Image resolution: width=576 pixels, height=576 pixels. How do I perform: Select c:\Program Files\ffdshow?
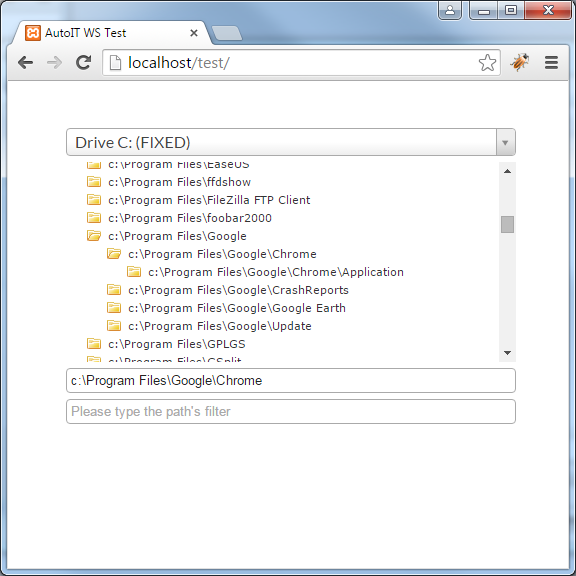point(180,182)
